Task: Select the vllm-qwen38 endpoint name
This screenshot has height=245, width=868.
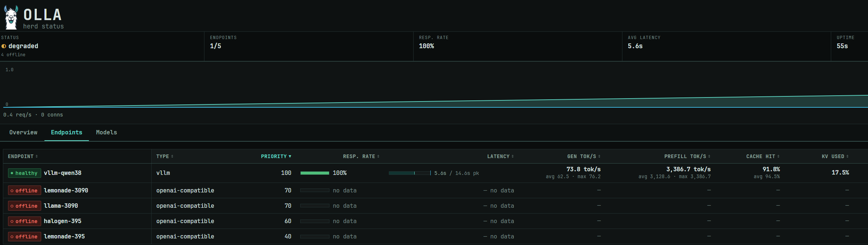Action: [63, 173]
